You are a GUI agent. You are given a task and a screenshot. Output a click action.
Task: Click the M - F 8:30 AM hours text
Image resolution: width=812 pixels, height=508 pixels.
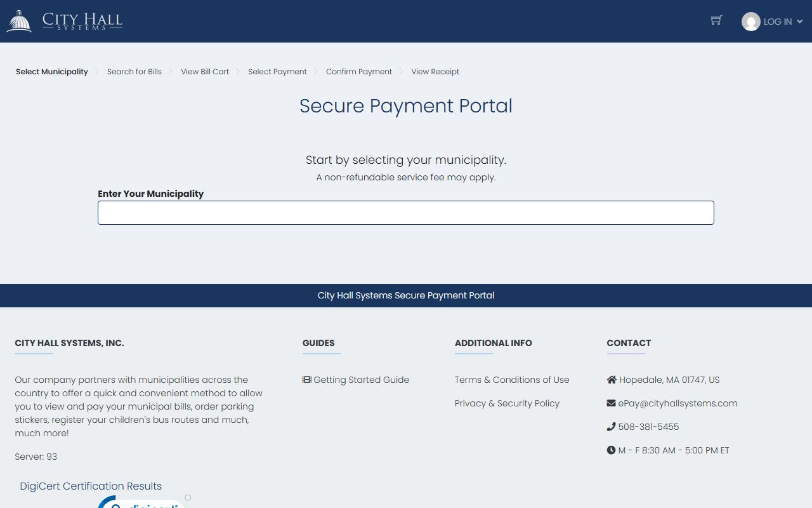[x=674, y=450]
